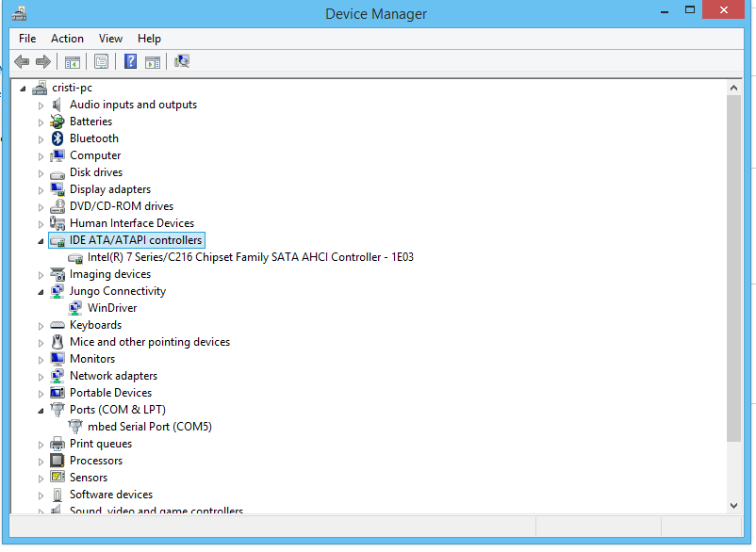This screenshot has height=552, width=756.
Task: Click the WinDriver device icon
Action: pos(75,308)
